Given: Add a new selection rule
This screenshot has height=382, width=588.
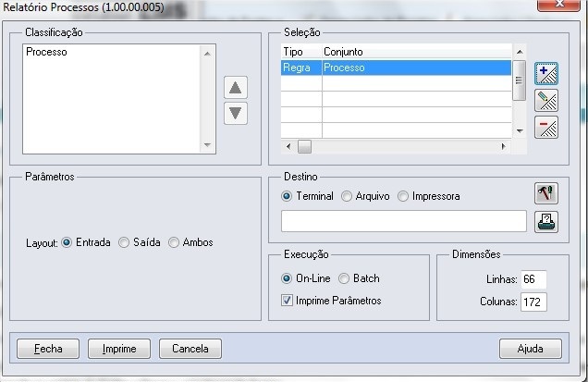Looking at the screenshot, I should (x=546, y=74).
